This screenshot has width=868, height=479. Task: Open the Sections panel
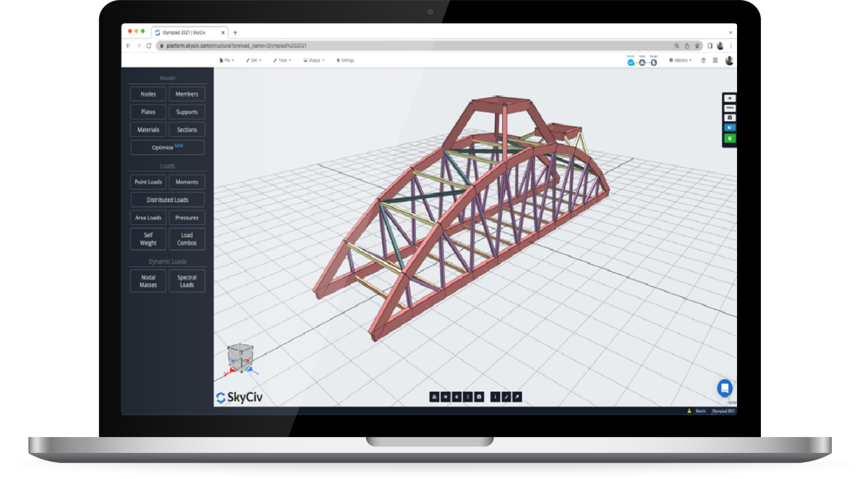(187, 130)
